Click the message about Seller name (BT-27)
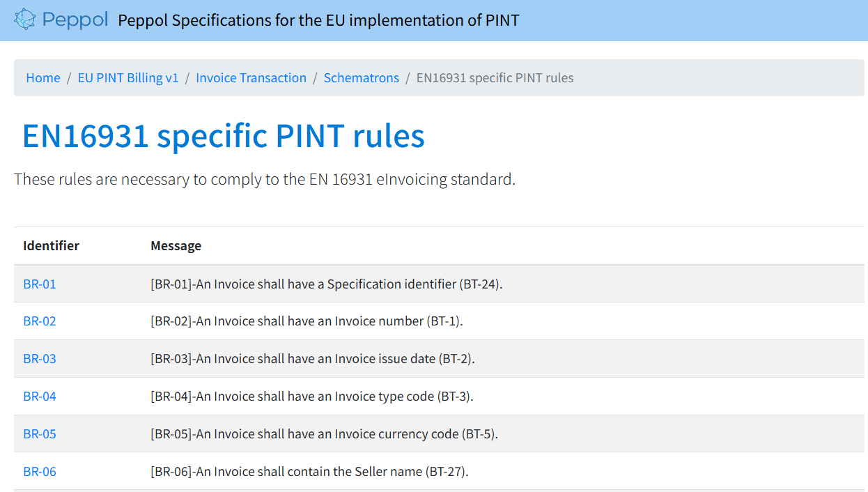This screenshot has height=492, width=868. 310,472
